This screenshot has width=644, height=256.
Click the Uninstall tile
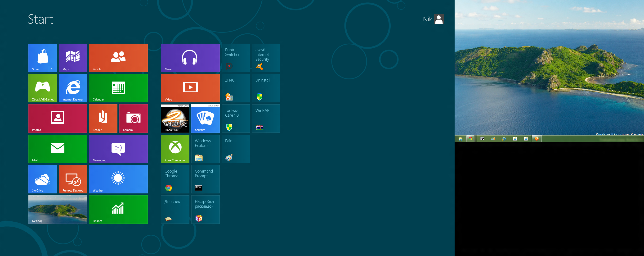(266, 88)
